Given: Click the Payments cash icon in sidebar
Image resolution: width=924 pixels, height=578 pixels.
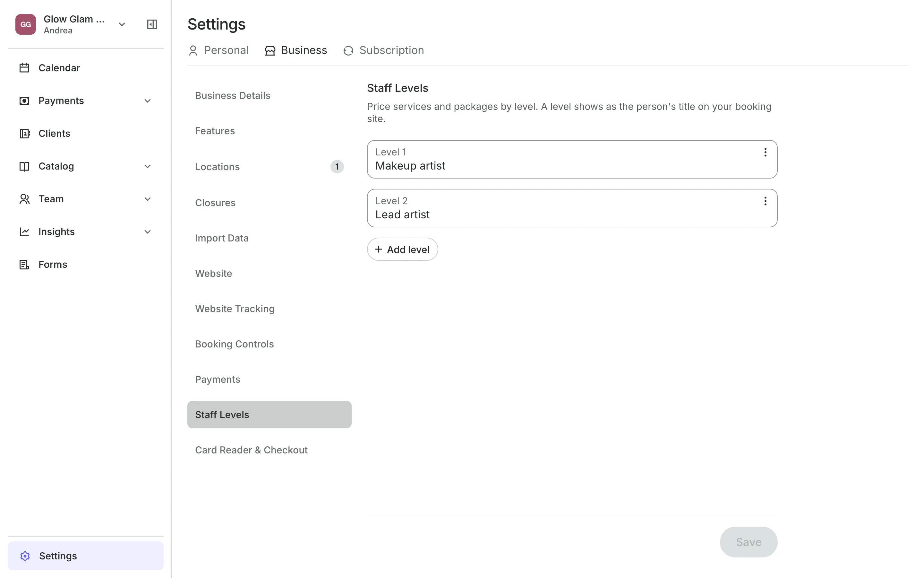Looking at the screenshot, I should (x=24, y=101).
